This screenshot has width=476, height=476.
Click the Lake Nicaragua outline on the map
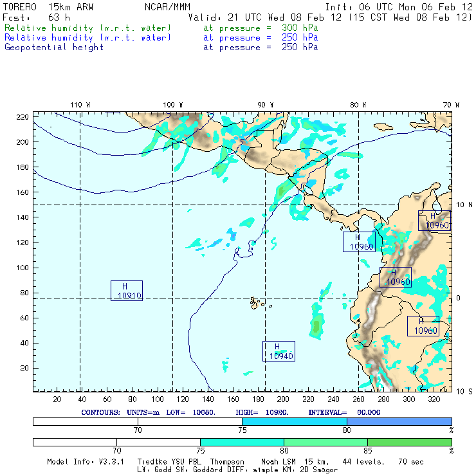307,189
